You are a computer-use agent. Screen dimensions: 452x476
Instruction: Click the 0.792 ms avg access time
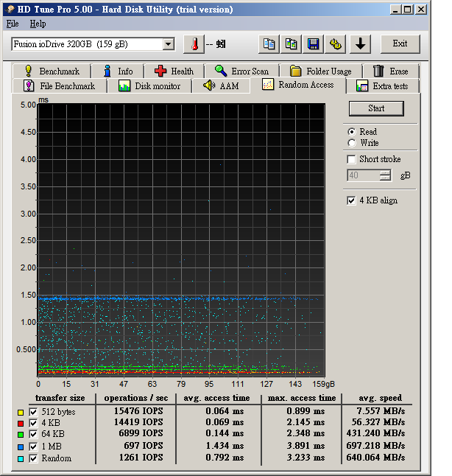click(225, 458)
